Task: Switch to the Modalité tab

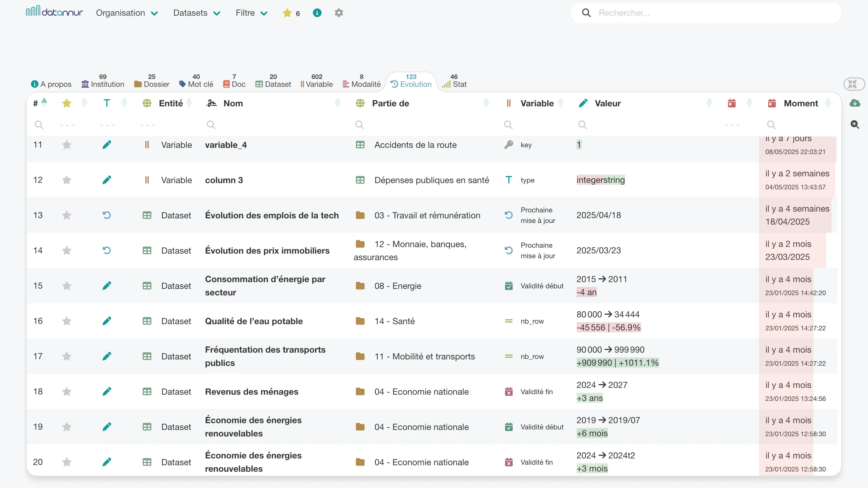Action: pos(362,81)
